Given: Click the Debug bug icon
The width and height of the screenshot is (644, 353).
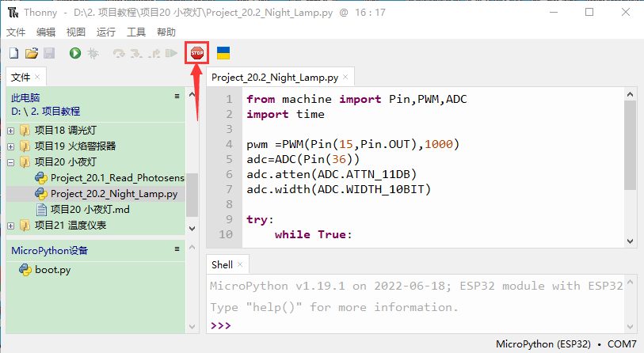Looking at the screenshot, I should pyautogui.click(x=92, y=53).
